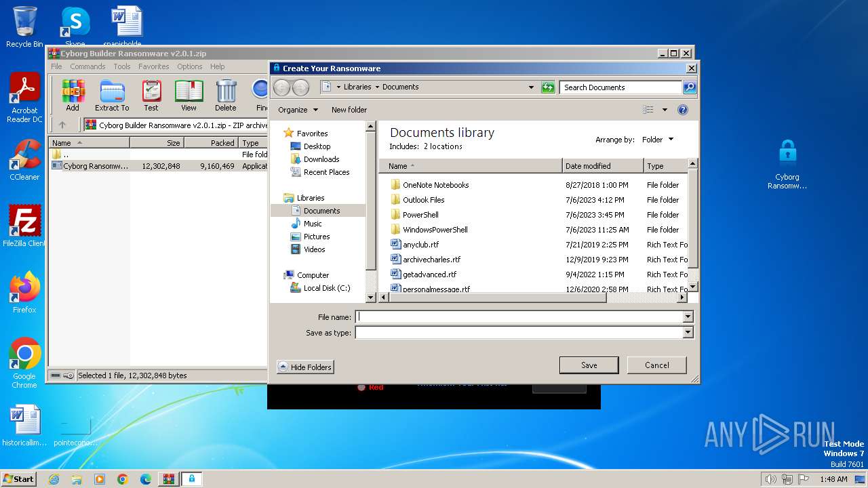The width and height of the screenshot is (868, 488).
Task: Select FileZilla Client desktop icon
Action: 24,226
